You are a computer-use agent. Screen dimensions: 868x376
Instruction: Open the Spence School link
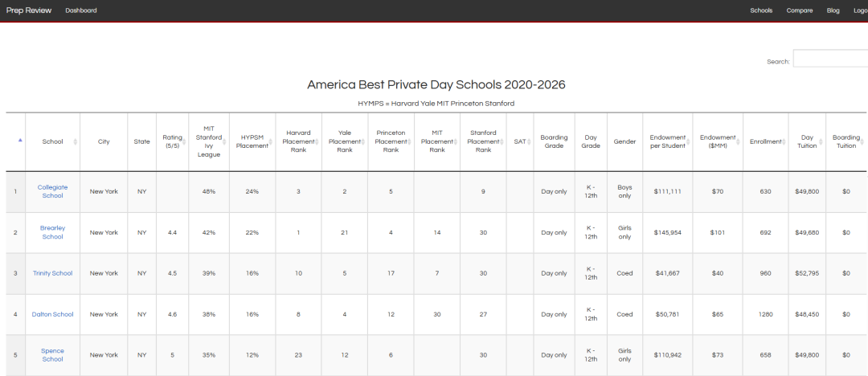point(52,355)
